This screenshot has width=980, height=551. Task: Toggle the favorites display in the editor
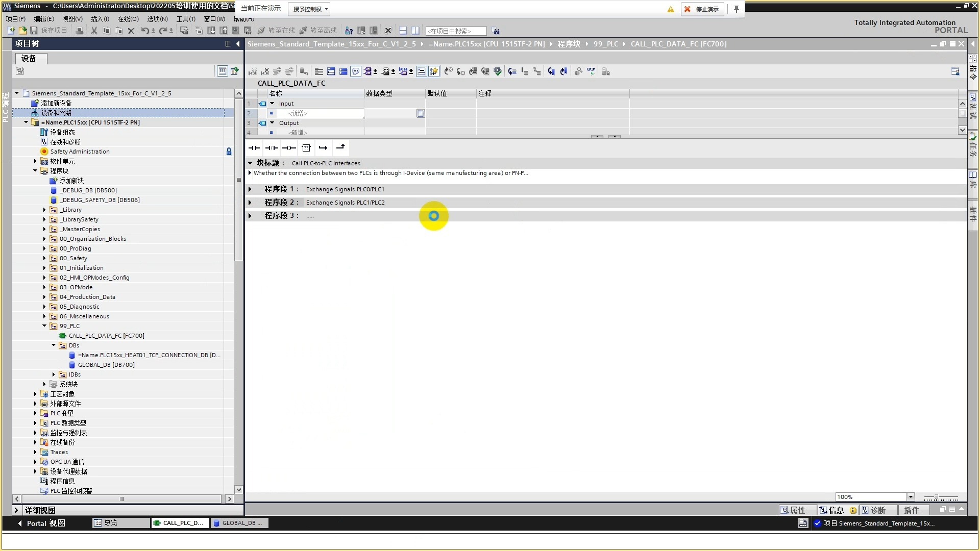434,71
